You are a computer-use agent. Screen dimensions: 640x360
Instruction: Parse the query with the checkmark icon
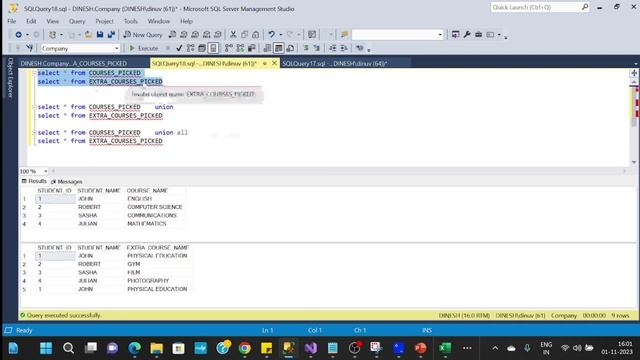[179, 48]
